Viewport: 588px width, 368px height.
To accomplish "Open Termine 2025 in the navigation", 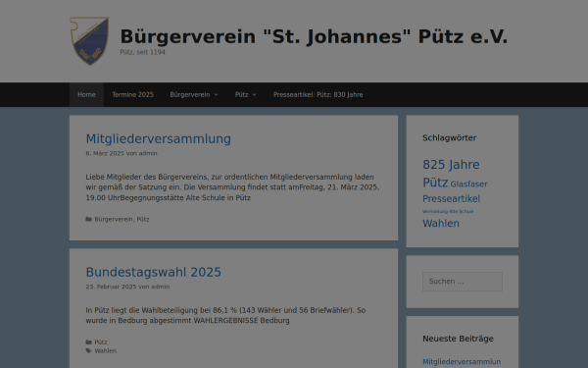I will [132, 94].
